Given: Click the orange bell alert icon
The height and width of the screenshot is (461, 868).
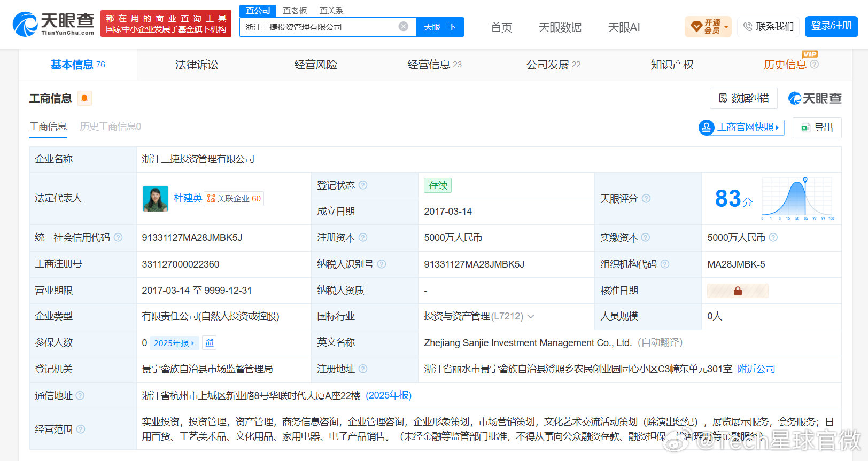Looking at the screenshot, I should click(84, 98).
